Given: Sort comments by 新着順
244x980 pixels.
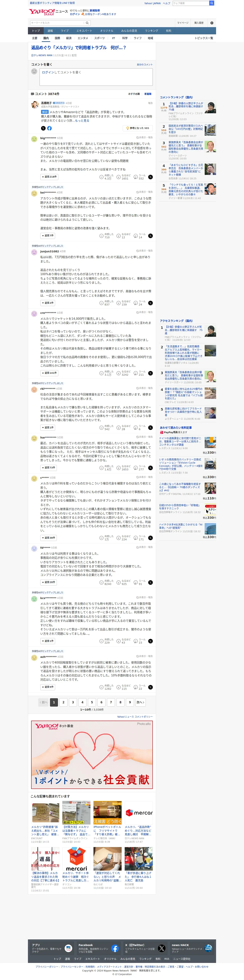Looking at the screenshot, I should click(147, 94).
